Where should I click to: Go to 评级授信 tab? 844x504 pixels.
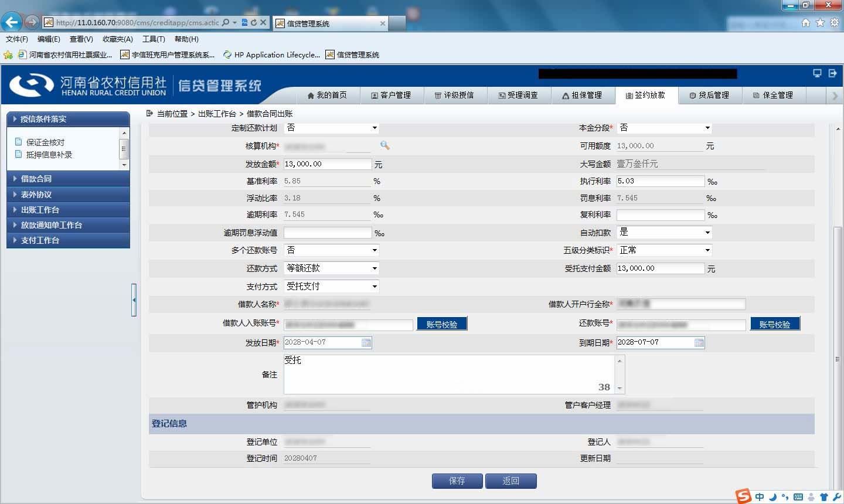point(454,95)
